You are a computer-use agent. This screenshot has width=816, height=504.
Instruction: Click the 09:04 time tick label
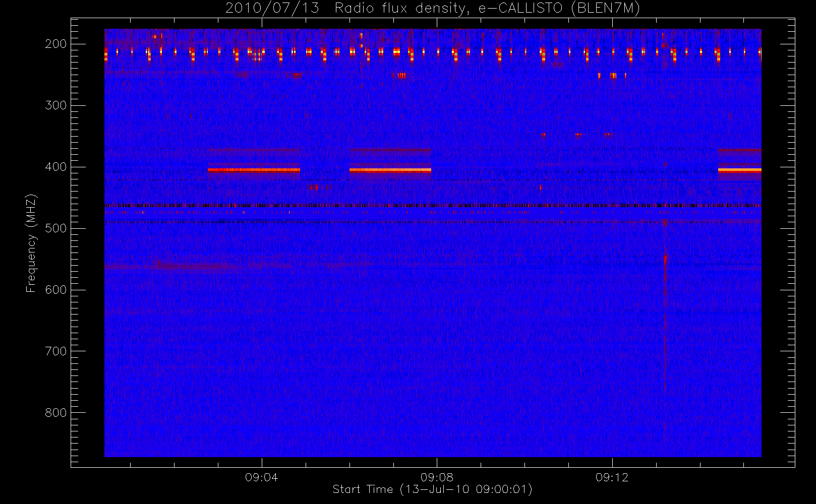coord(261,477)
